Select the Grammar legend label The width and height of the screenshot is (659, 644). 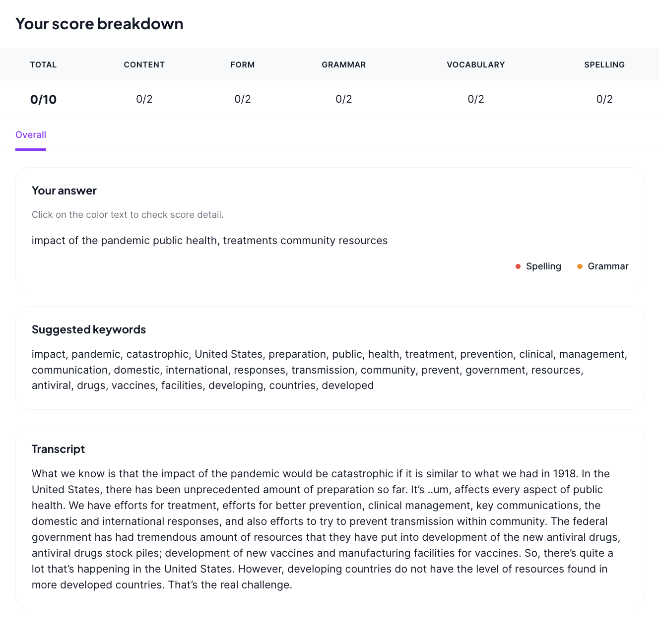608,266
